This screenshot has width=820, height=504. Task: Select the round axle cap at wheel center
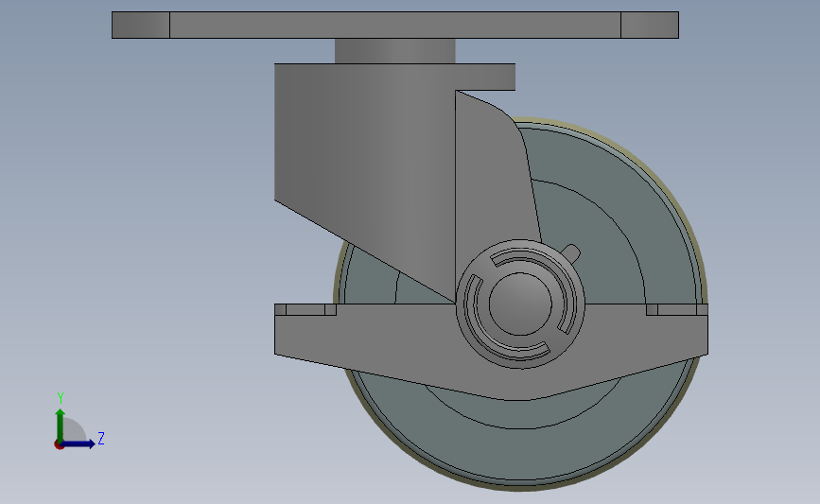520,304
